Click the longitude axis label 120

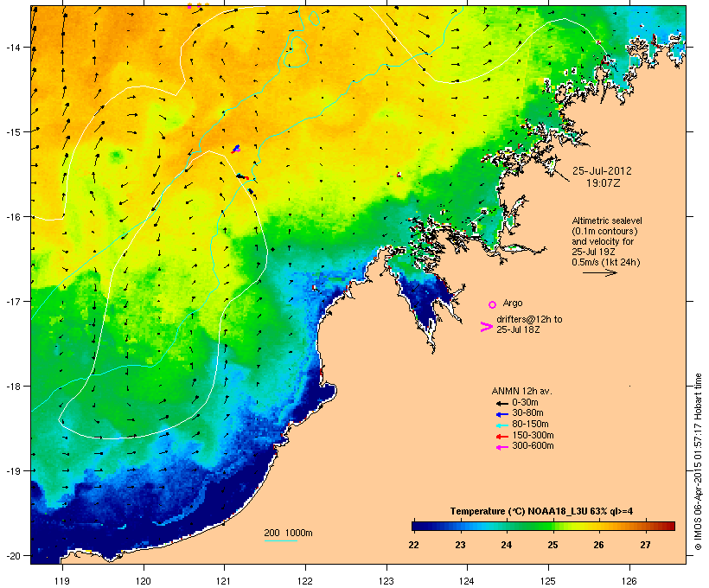coord(144,581)
